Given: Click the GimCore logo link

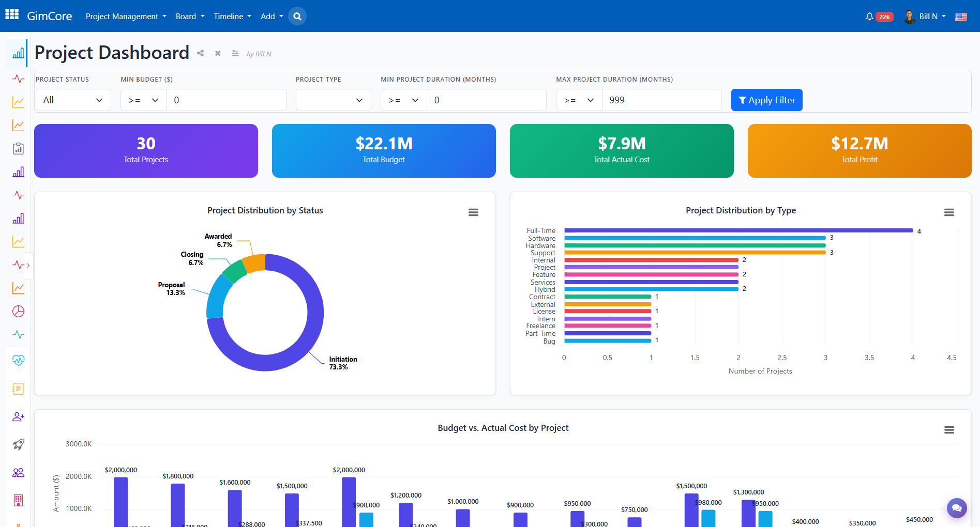Looking at the screenshot, I should coord(50,16).
